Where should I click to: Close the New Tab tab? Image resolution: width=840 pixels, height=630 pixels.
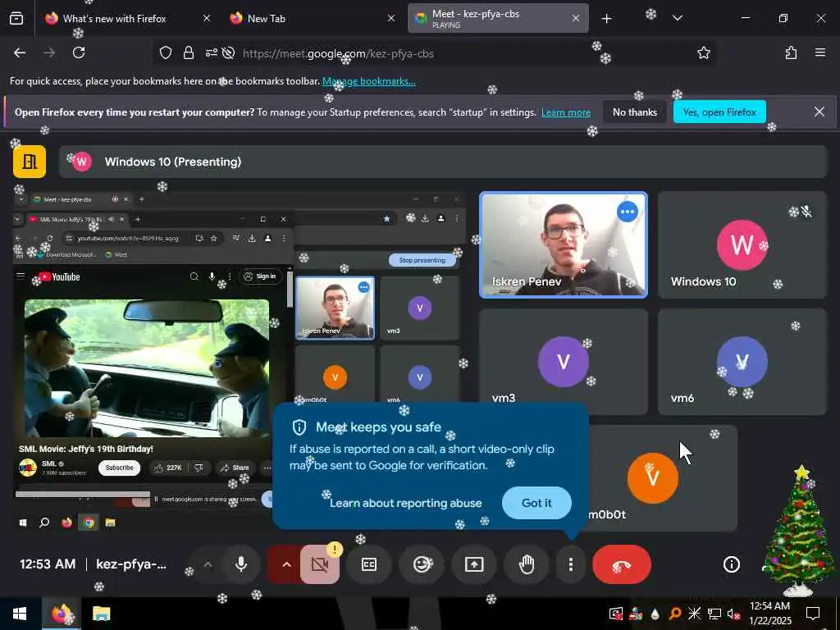[x=391, y=19]
